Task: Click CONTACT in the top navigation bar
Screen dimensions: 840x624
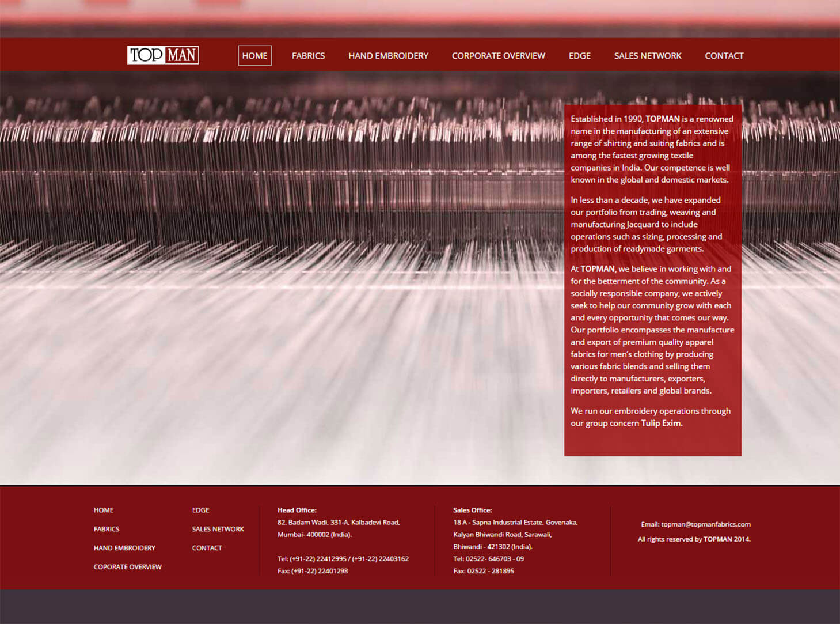Action: coord(724,56)
